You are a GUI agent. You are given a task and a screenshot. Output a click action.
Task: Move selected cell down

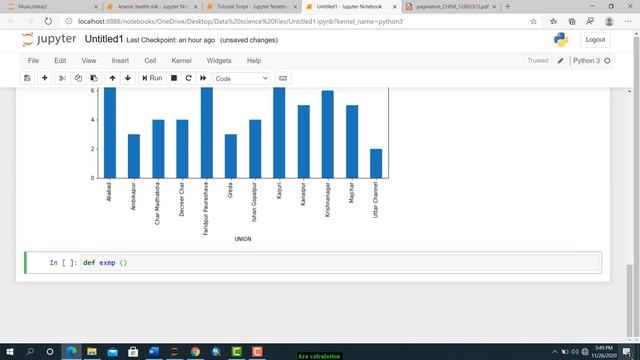tap(128, 78)
